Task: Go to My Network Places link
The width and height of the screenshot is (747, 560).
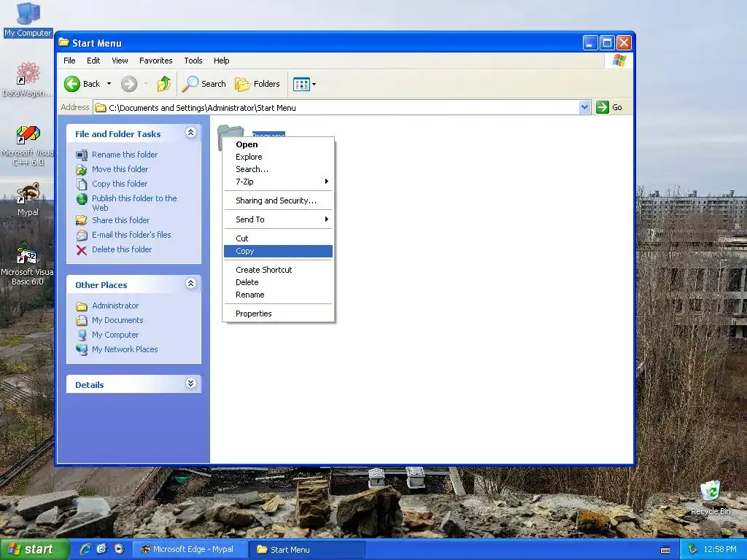Action: pos(125,349)
